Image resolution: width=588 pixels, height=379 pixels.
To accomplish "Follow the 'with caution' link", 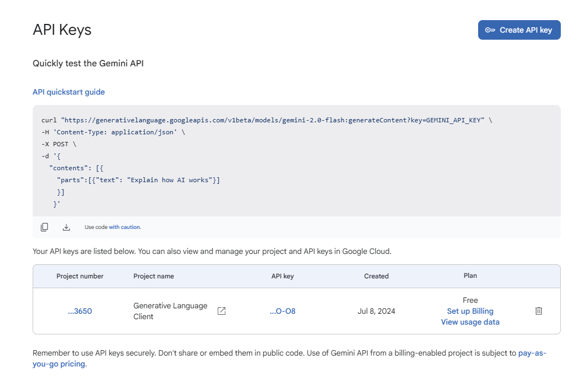I will pyautogui.click(x=125, y=227).
